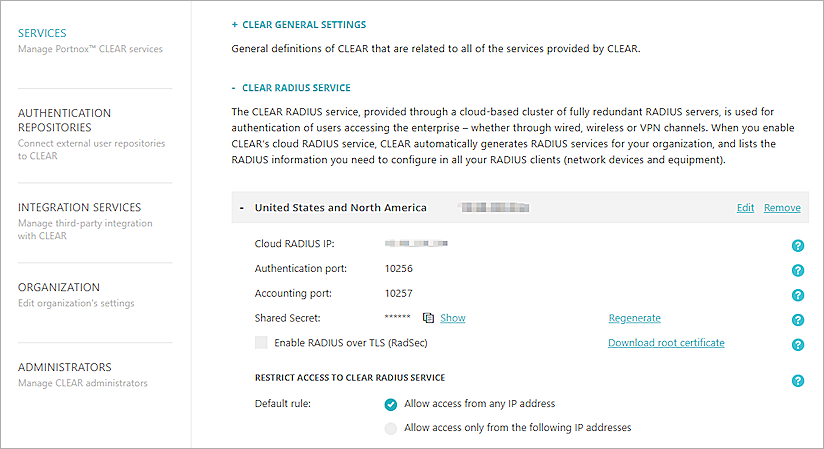Screen dimensions: 824x449
Task: Select Allow access from any IP address
Action: (x=390, y=404)
